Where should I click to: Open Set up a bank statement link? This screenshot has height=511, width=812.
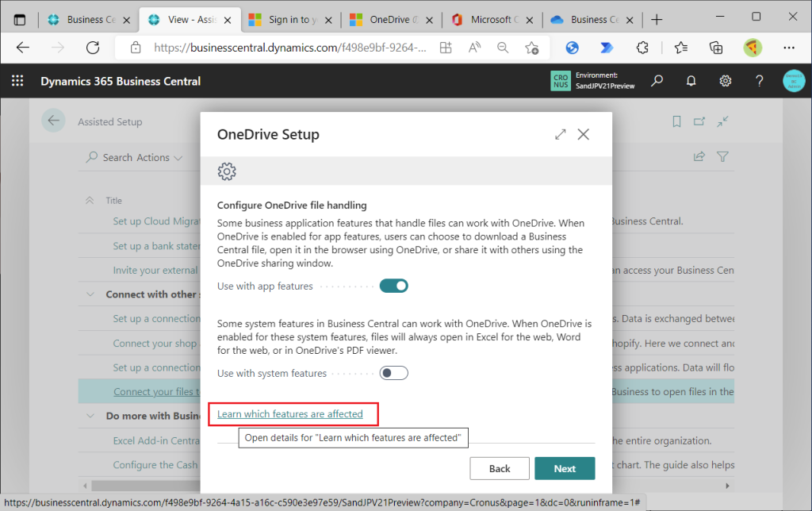click(x=156, y=246)
